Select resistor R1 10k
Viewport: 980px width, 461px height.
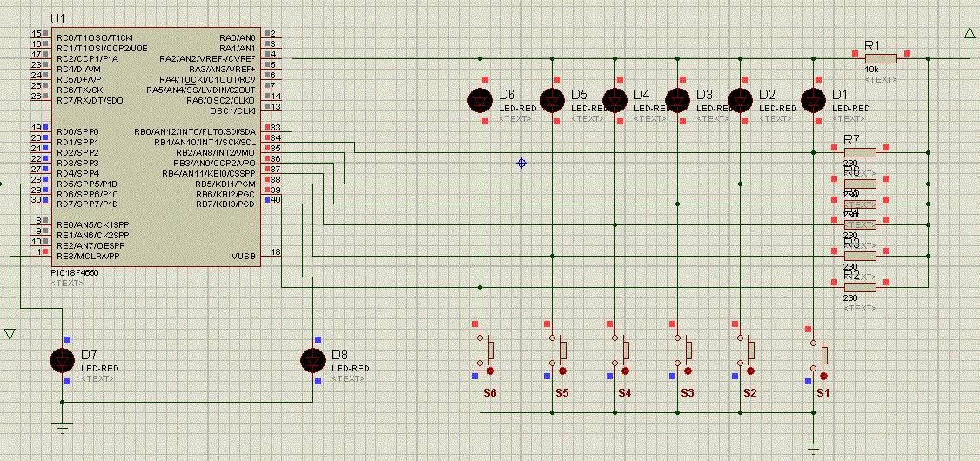pyautogui.click(x=879, y=58)
